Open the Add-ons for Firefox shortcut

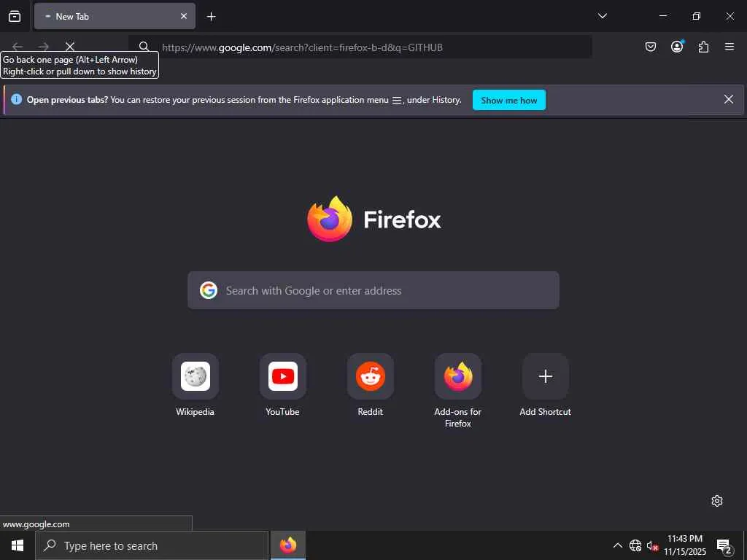coord(458,376)
